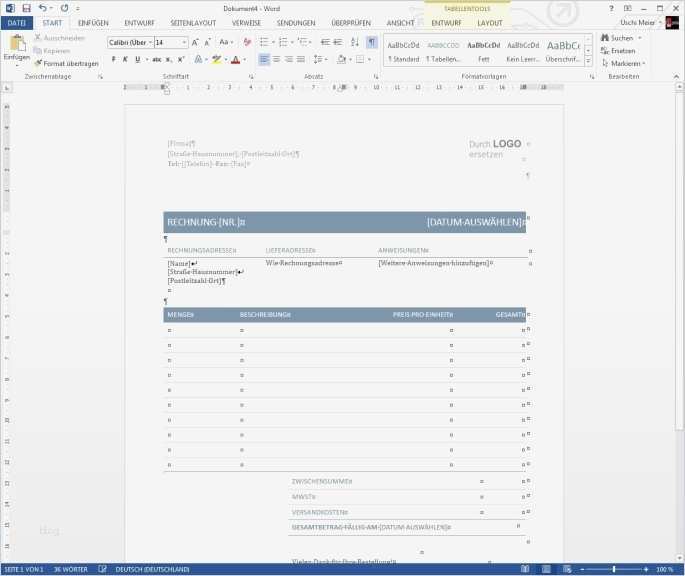Click DEUTSCH (DEUTSCHLAND) language indicator

coord(152,569)
